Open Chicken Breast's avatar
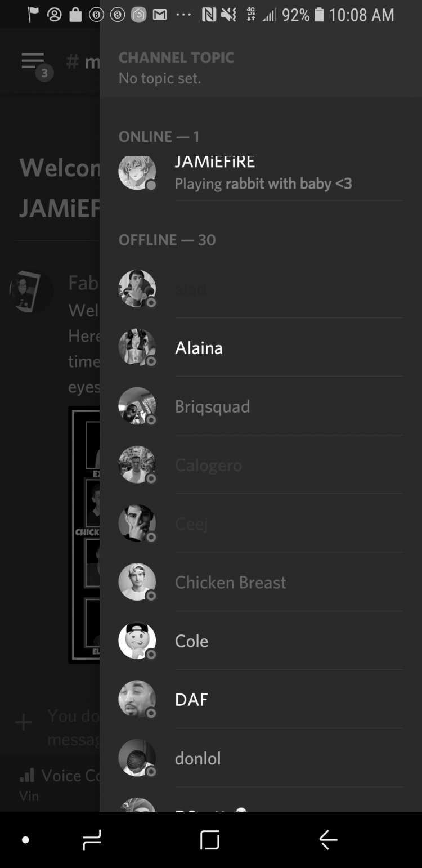 tap(137, 582)
